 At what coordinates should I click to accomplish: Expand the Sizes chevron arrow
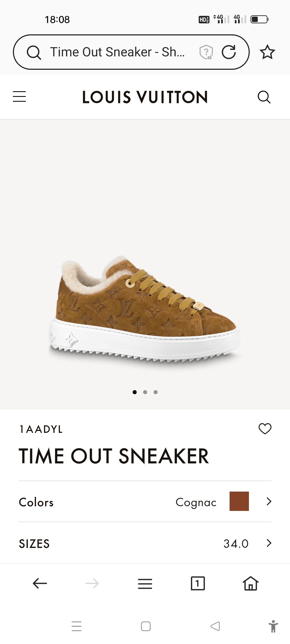[x=269, y=543]
